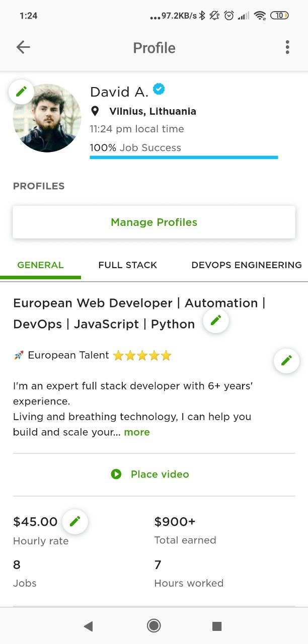Tap the location pin icon beside Vilnius

point(95,111)
